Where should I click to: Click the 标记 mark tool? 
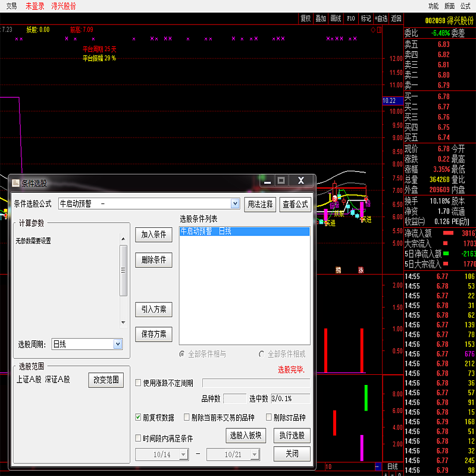(x=366, y=18)
